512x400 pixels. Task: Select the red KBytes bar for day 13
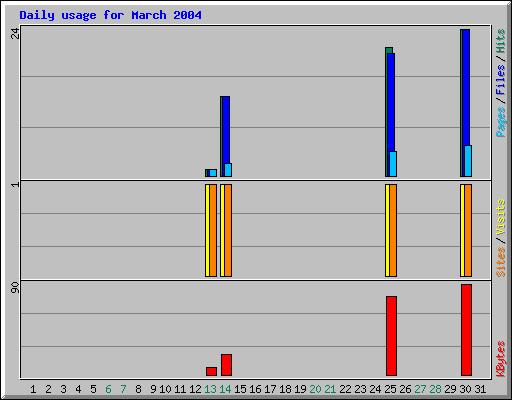point(211,371)
